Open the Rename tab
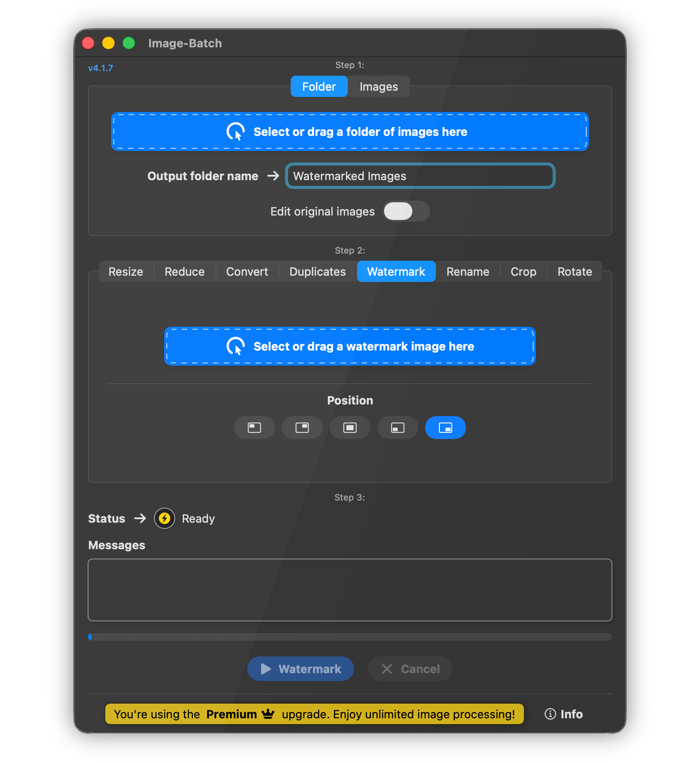The image size is (700, 763). (468, 271)
